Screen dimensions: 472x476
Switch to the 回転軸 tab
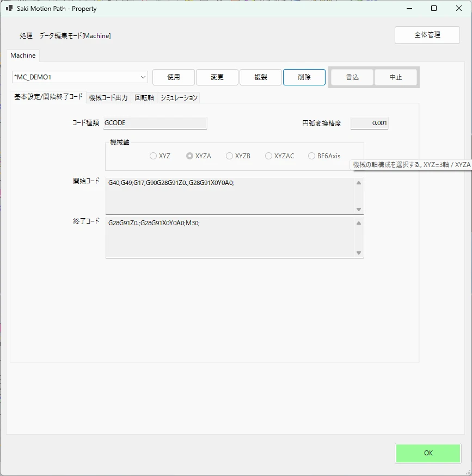pos(144,98)
